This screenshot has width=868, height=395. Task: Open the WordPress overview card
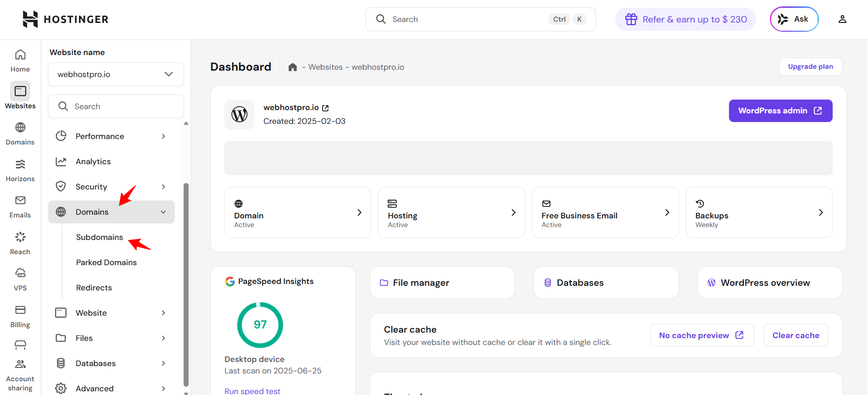[x=770, y=283]
